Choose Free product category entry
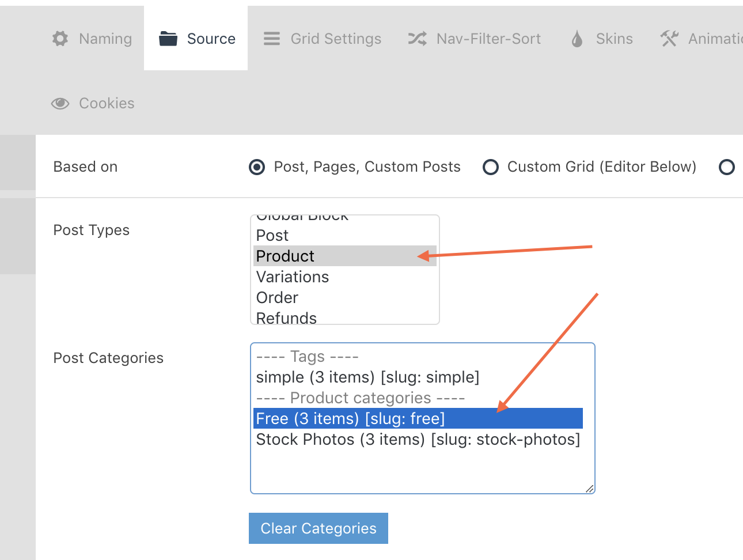Viewport: 743px width, 560px height. [x=350, y=419]
